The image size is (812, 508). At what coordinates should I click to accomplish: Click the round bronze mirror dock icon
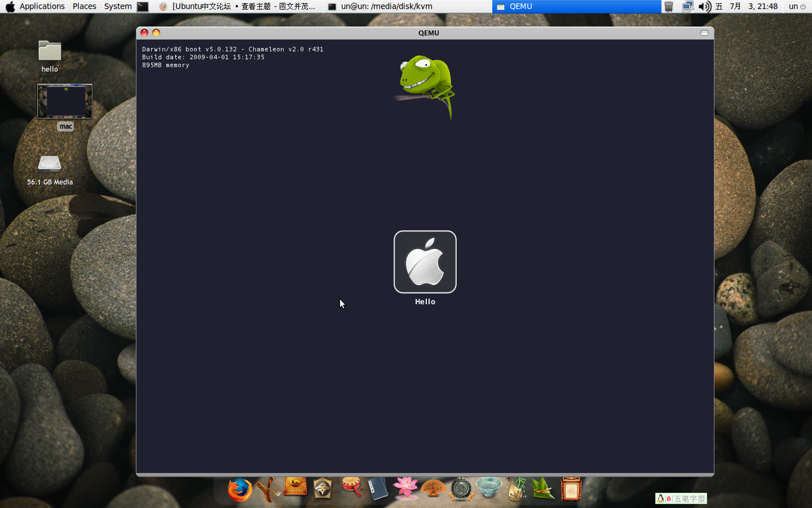click(461, 489)
